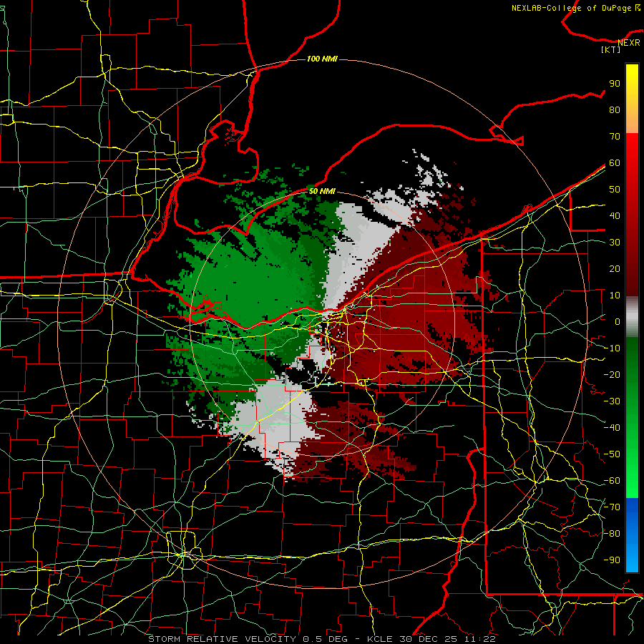This screenshot has width=644, height=644.
Task: Click the positive 50 scale value
Action: pos(615,190)
